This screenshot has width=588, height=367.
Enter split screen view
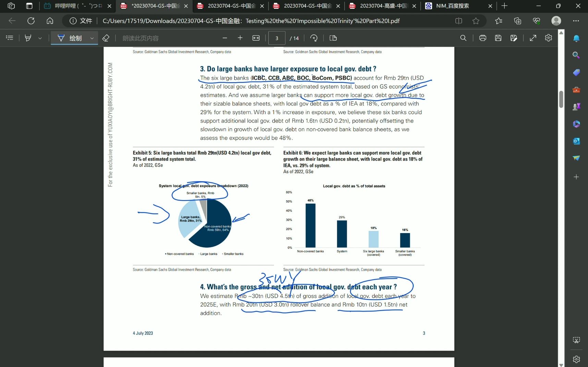458,21
